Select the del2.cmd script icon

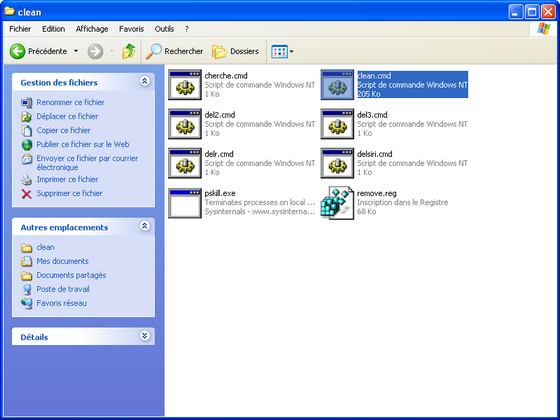(x=185, y=124)
